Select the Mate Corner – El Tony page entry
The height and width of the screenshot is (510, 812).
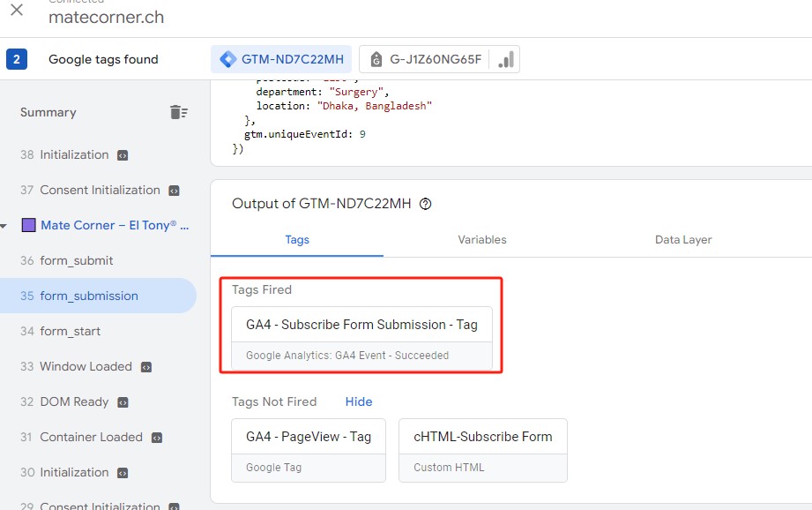115,226
